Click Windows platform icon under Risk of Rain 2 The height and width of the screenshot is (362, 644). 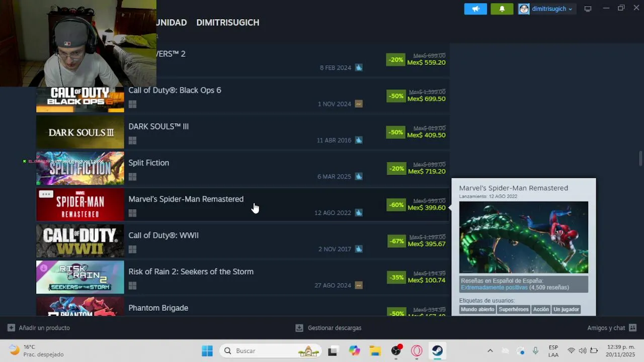click(x=132, y=285)
